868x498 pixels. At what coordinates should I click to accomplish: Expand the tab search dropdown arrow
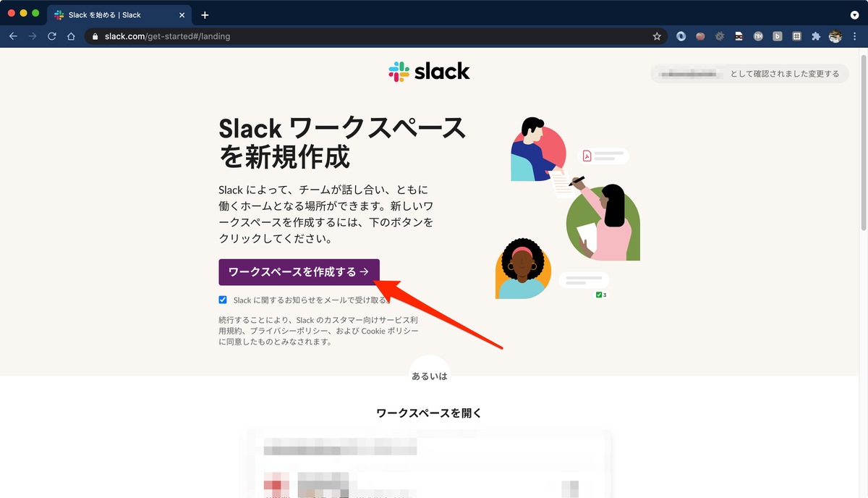[854, 14]
